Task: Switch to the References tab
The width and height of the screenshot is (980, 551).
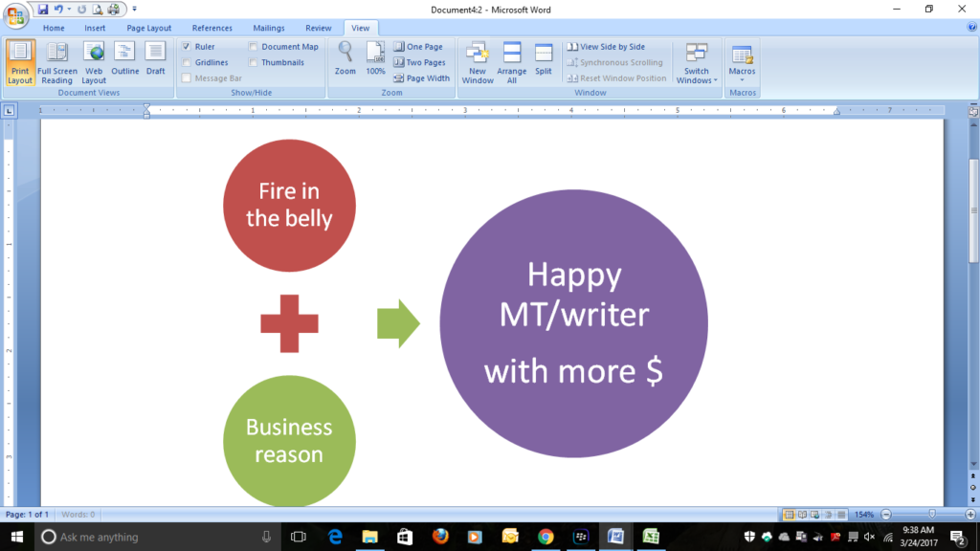Action: pyautogui.click(x=212, y=28)
